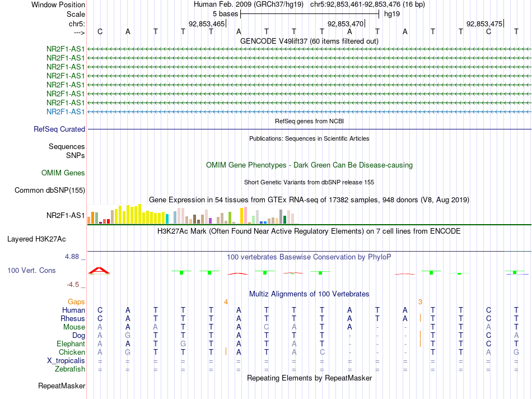This screenshot has width=532, height=399.
Task: Click the Publications track title
Action: click(310, 138)
